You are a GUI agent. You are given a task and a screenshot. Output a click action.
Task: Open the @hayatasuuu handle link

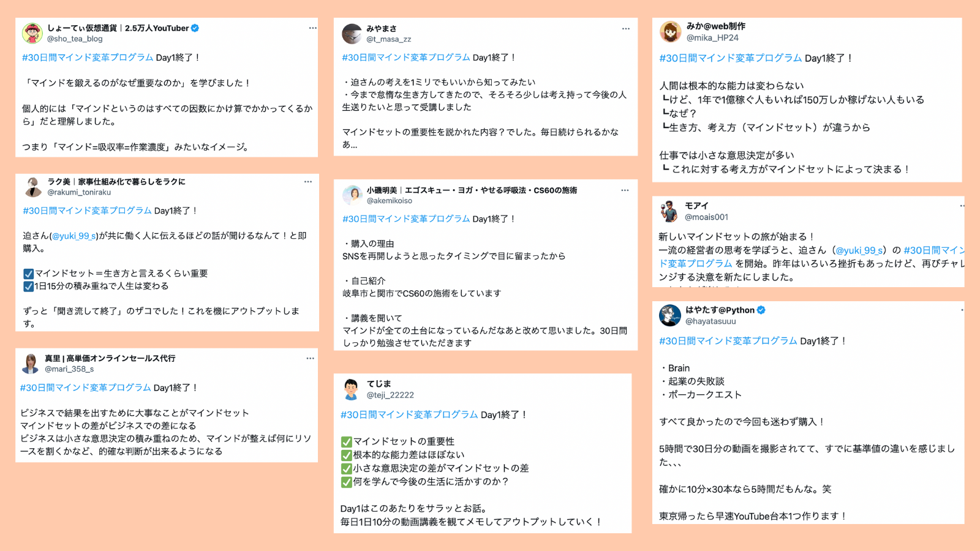point(710,321)
